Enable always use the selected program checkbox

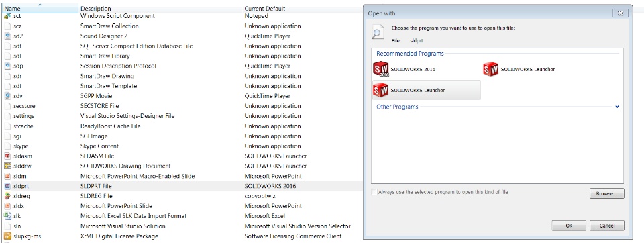pos(374,192)
